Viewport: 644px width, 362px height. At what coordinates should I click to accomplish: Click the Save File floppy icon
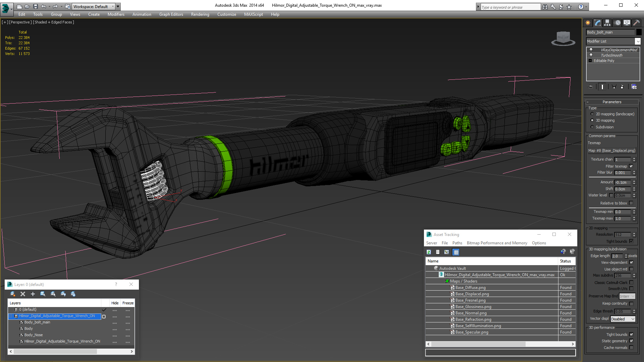pos(35,6)
